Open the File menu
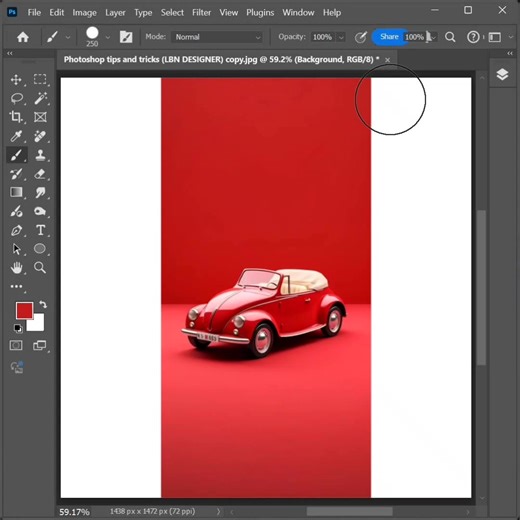Viewport: 520px width, 520px height. 34,13
